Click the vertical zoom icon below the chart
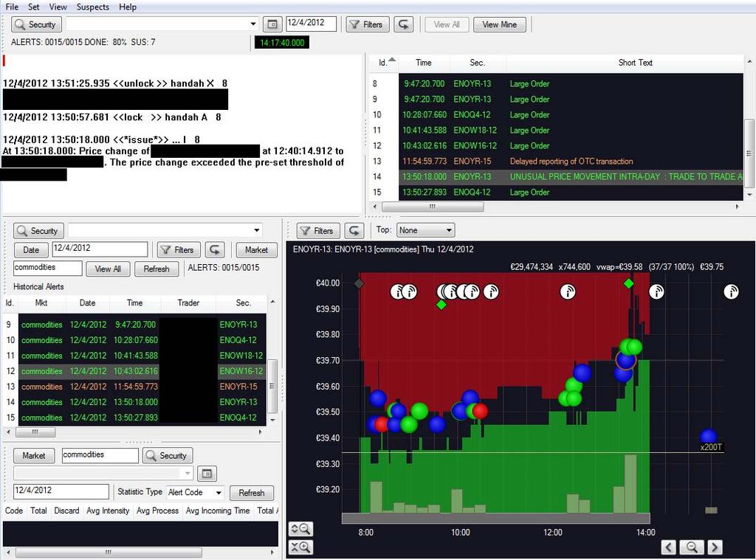756x560 pixels. tap(300, 529)
